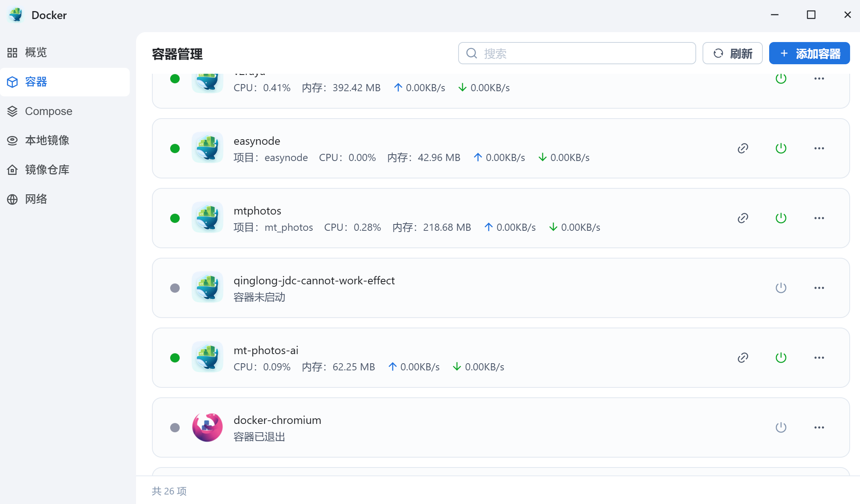This screenshot has width=860, height=504.
Task: Click the qinglong-jdc-cannot-work-effect whale icon
Action: 207,287
